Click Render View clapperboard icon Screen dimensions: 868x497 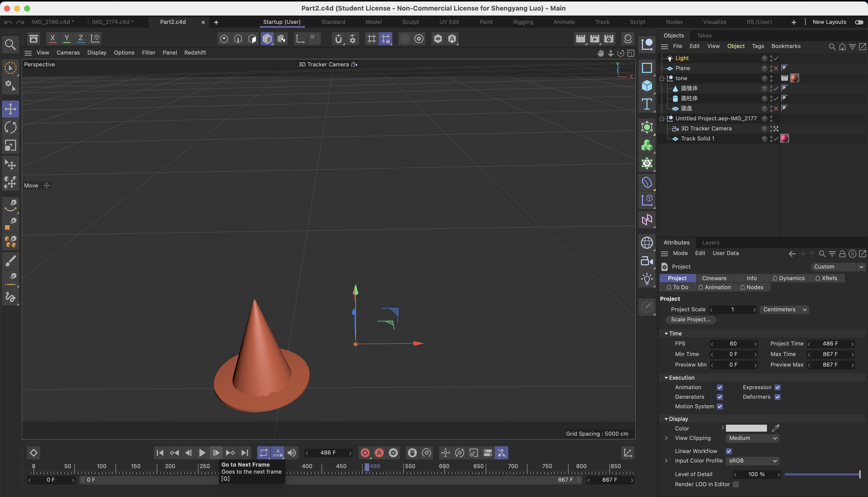tap(580, 39)
